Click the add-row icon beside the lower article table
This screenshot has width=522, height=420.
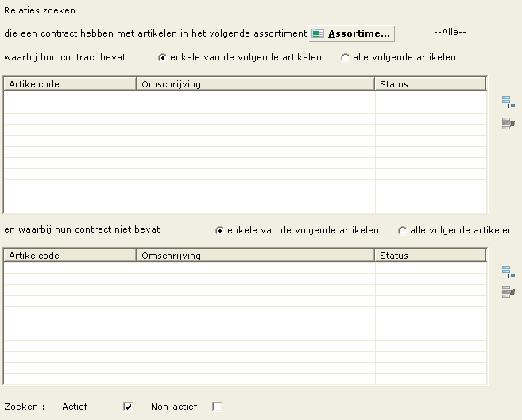click(508, 272)
